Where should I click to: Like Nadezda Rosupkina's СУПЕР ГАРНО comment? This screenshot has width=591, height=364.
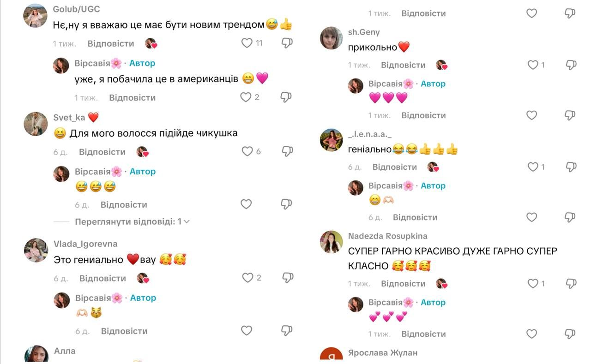tap(533, 284)
